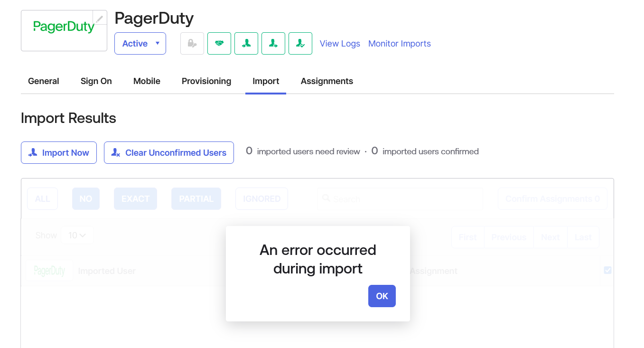Click the Import Results heading

68,118
